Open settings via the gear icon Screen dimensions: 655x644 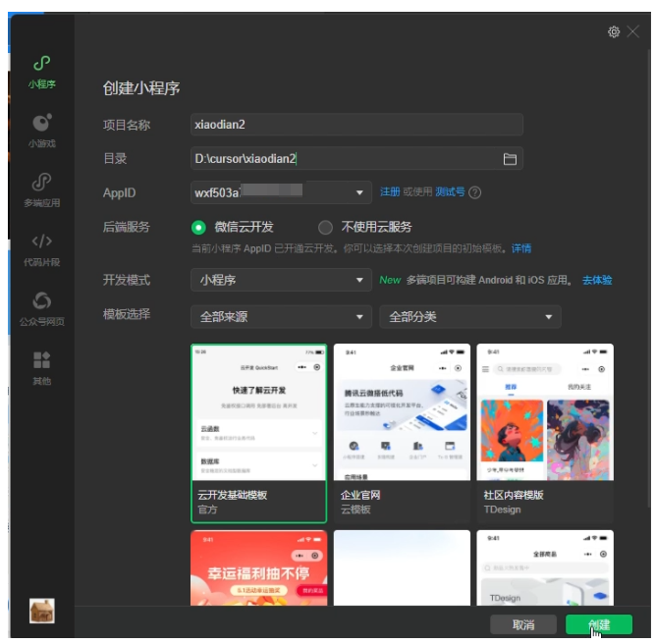tap(613, 31)
